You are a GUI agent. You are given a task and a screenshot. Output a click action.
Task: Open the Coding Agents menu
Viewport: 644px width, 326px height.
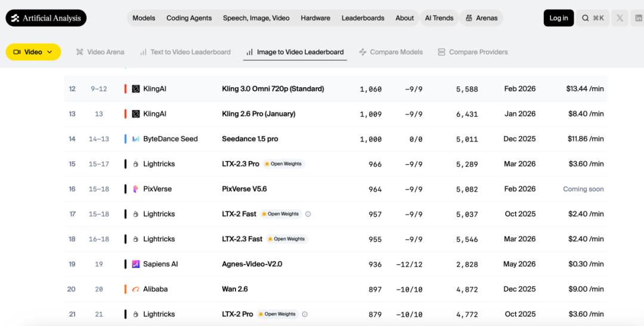pos(189,18)
